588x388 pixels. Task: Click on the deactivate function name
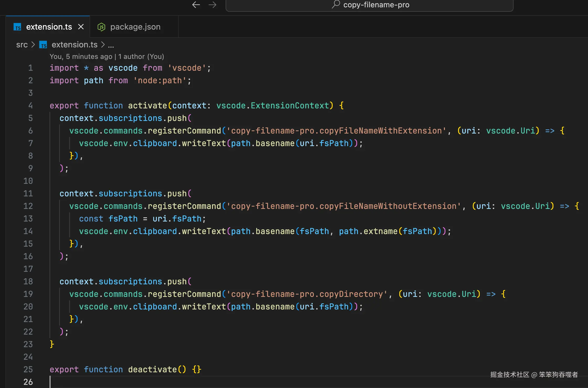(x=152, y=369)
